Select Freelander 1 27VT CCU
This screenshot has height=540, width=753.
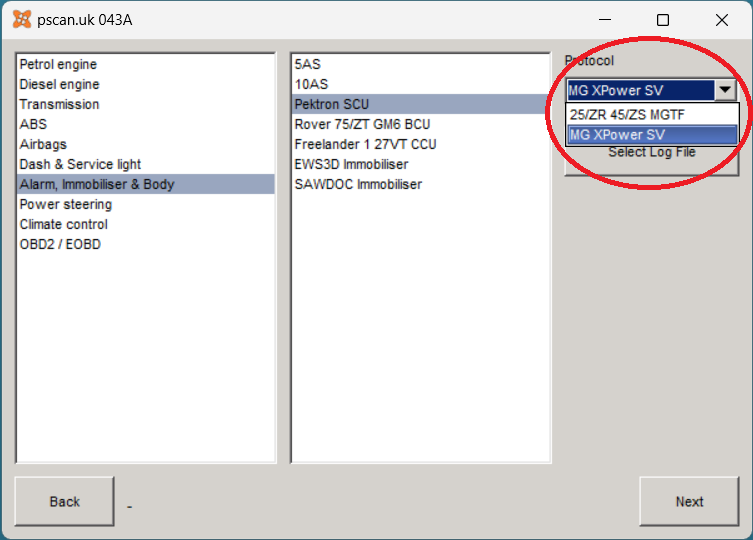420,144
